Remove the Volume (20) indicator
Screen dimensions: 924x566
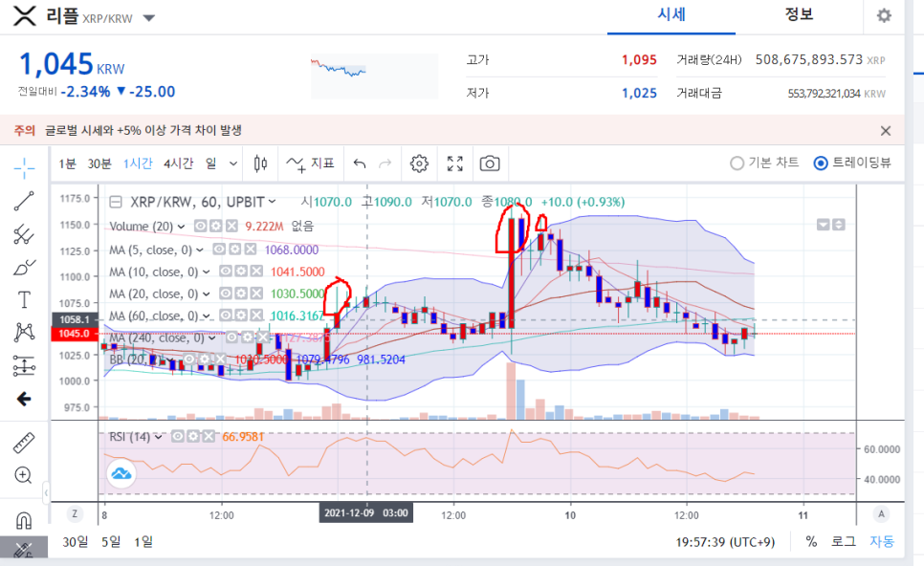click(x=231, y=227)
